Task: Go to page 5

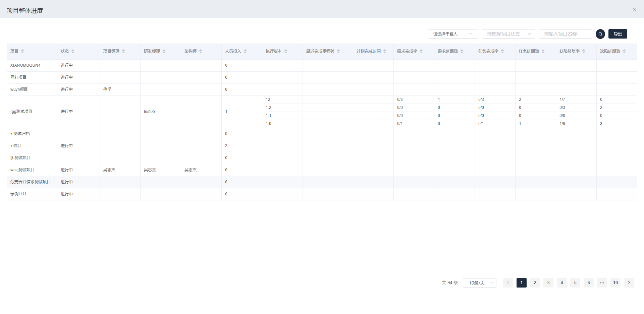Action: coord(575,283)
